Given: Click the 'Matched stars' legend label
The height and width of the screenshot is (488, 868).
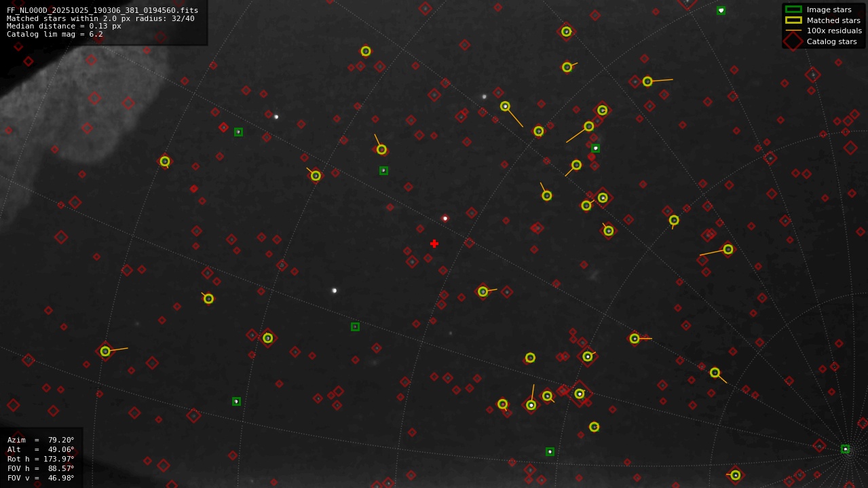Looking at the screenshot, I should (x=833, y=20).
